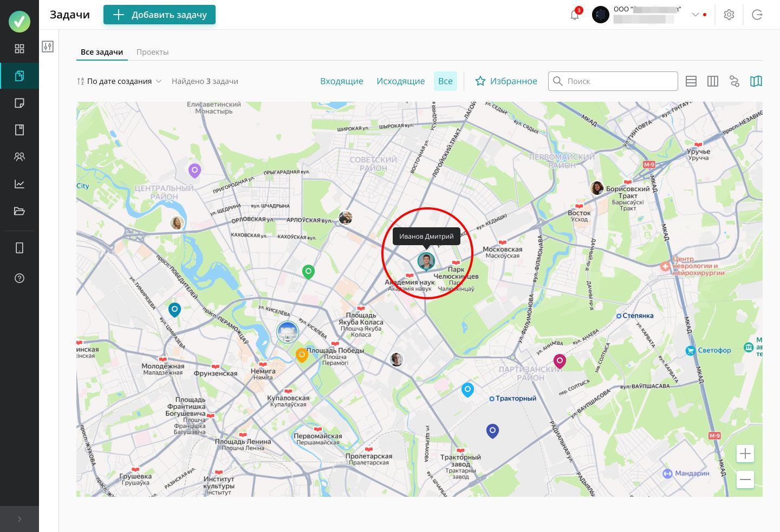Toggle the Избранное favorites filter

click(506, 81)
